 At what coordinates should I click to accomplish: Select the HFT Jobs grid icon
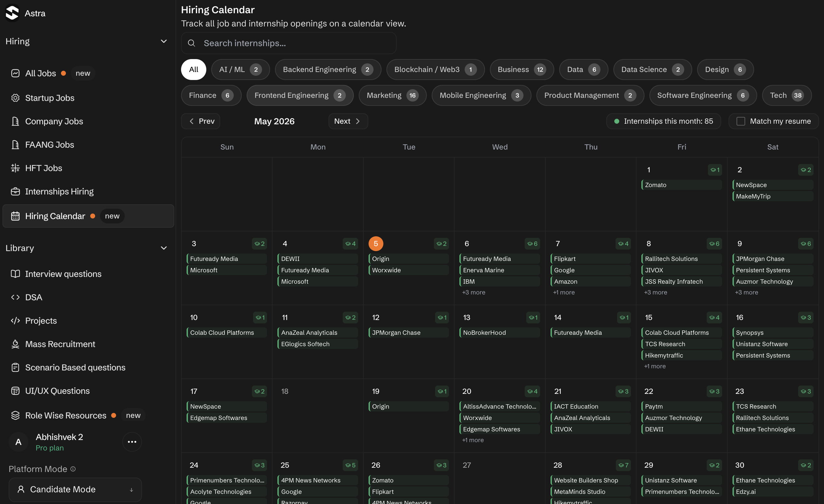click(15, 168)
